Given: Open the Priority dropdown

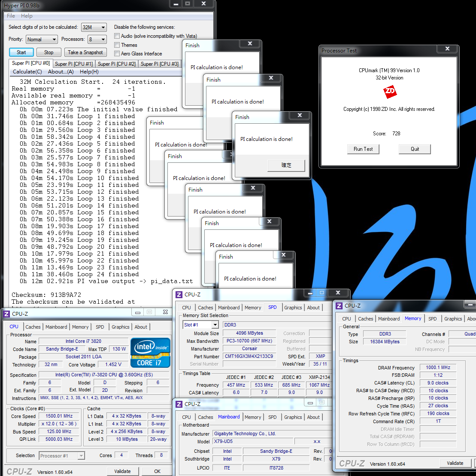Looking at the screenshot, I should [x=42, y=40].
